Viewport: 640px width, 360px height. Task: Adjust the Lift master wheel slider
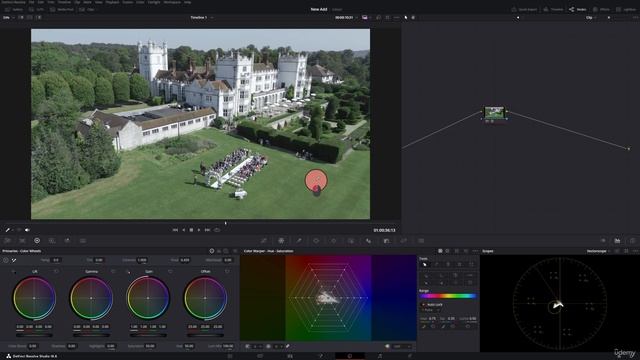click(34, 335)
